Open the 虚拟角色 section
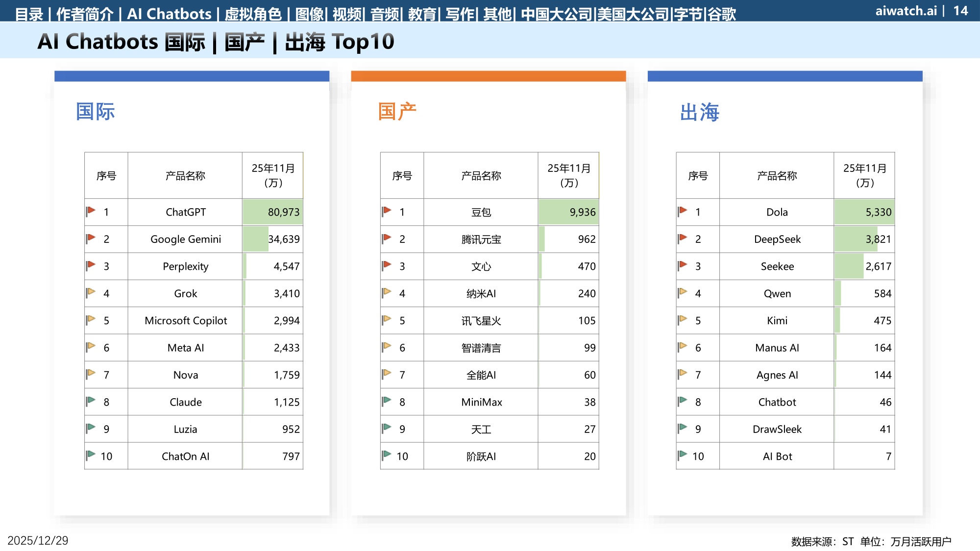Viewport: 980px width, 551px height. click(253, 14)
